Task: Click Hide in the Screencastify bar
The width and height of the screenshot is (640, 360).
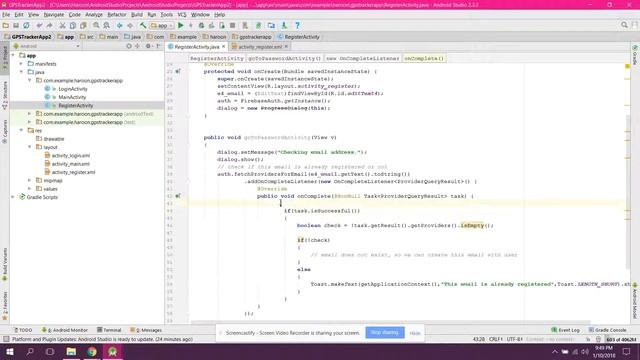Action: [x=415, y=333]
